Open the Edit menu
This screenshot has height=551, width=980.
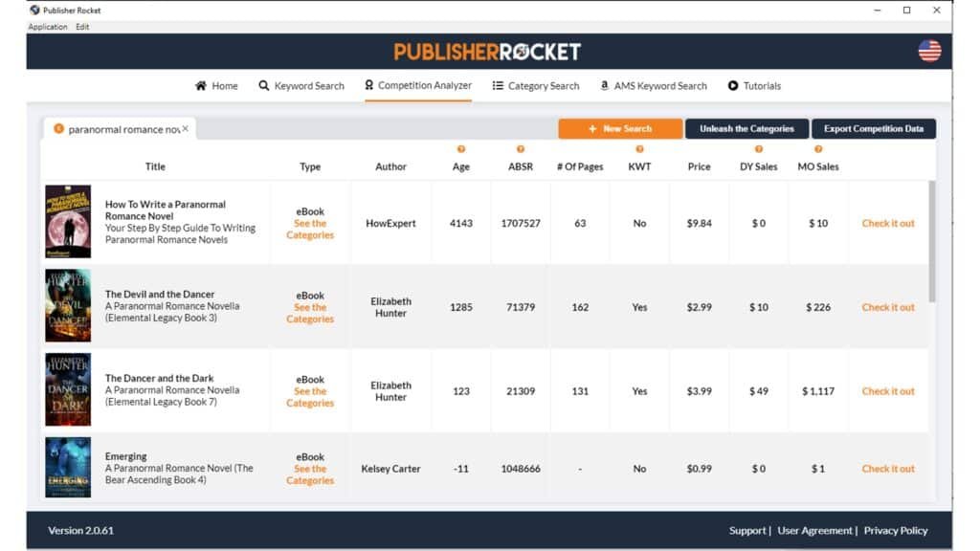point(82,27)
